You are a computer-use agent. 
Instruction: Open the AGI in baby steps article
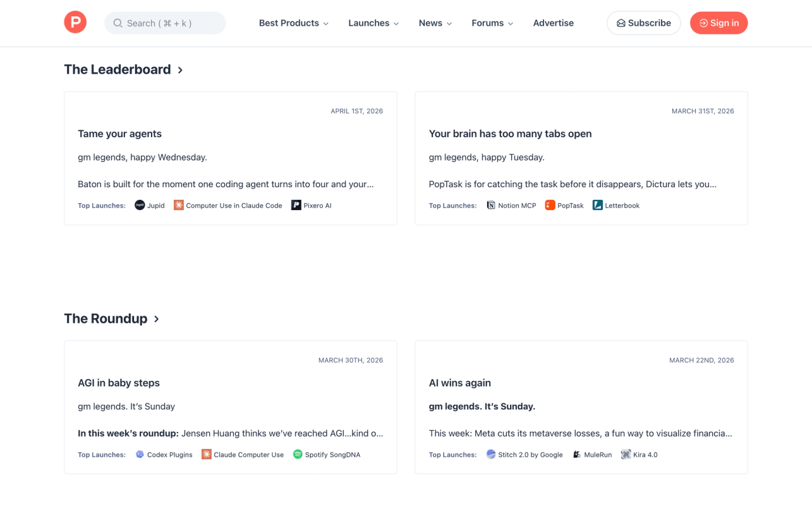(119, 383)
